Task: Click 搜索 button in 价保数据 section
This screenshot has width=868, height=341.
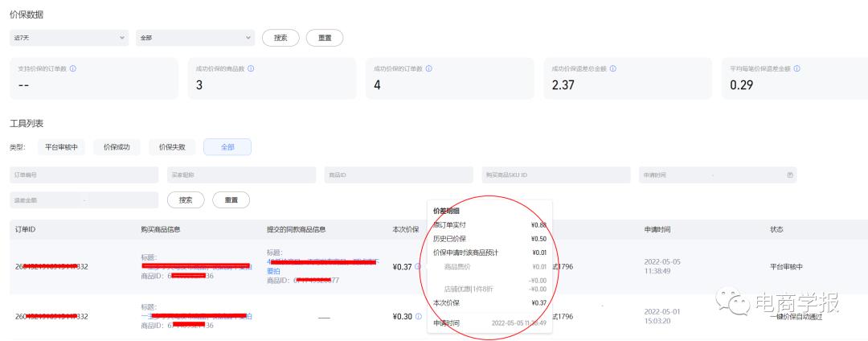Action: click(280, 38)
